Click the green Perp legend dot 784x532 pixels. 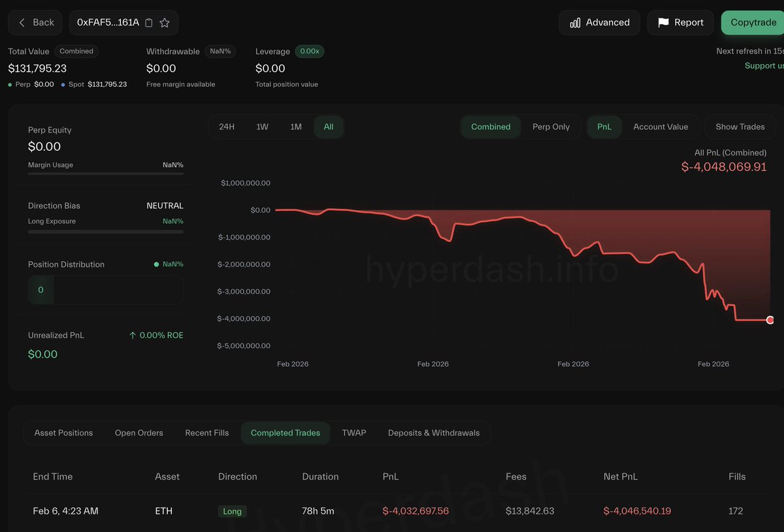[11, 84]
